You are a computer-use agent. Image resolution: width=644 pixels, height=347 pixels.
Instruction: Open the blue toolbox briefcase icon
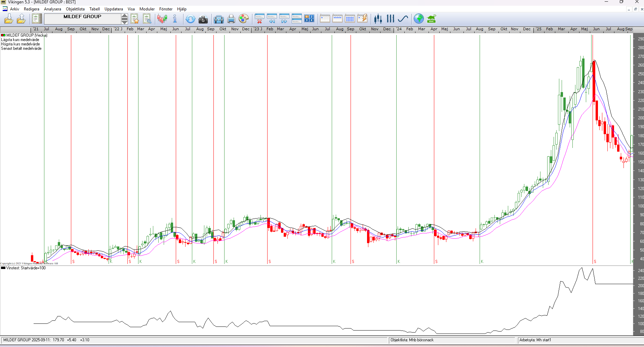coord(219,19)
